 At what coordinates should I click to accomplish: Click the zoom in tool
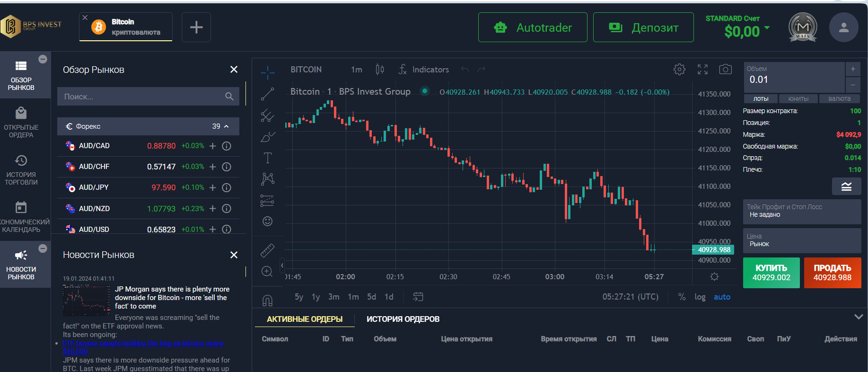point(267,272)
